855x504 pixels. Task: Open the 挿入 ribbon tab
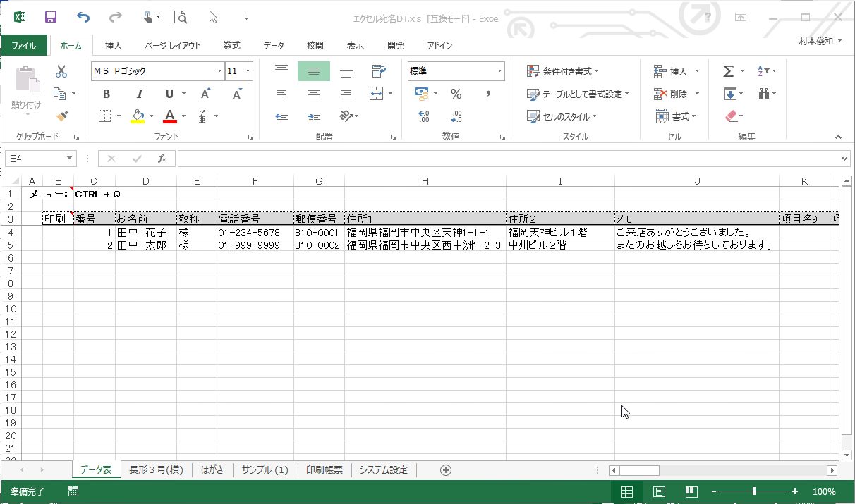tap(113, 45)
